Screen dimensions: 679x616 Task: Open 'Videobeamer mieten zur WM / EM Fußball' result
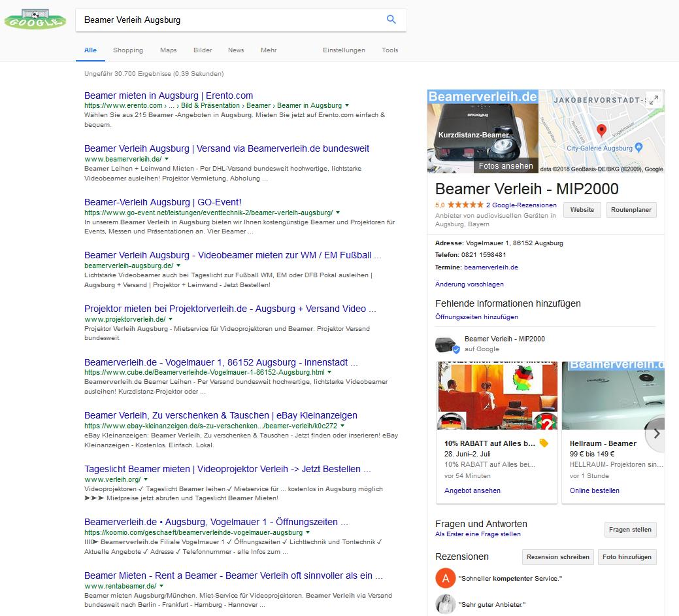[233, 255]
